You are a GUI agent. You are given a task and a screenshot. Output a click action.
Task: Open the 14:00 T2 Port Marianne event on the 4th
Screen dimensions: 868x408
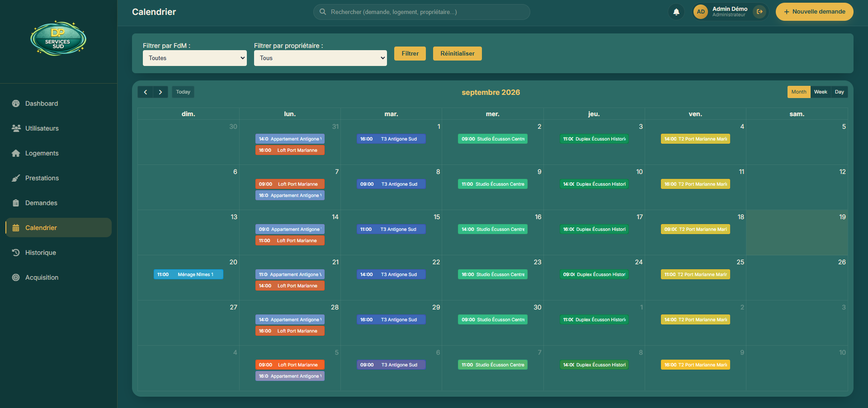(695, 139)
